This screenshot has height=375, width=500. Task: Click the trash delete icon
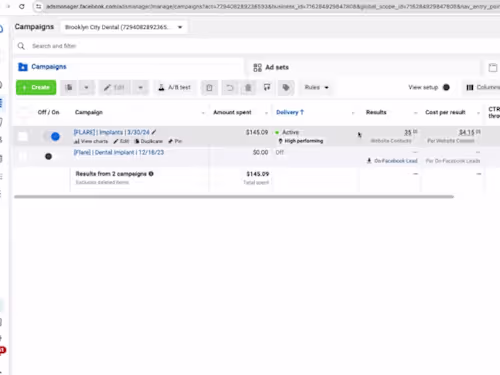click(x=248, y=88)
